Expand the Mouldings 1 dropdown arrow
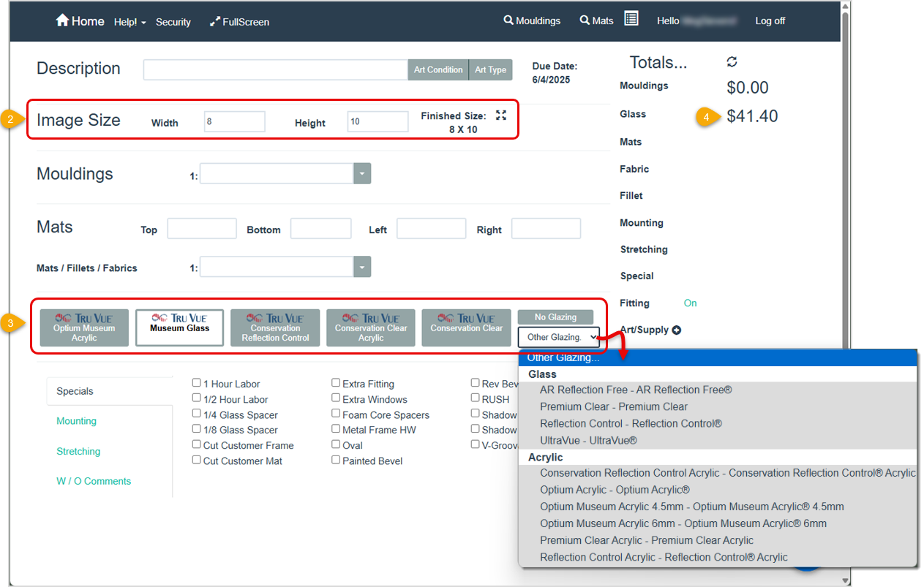 click(x=362, y=174)
